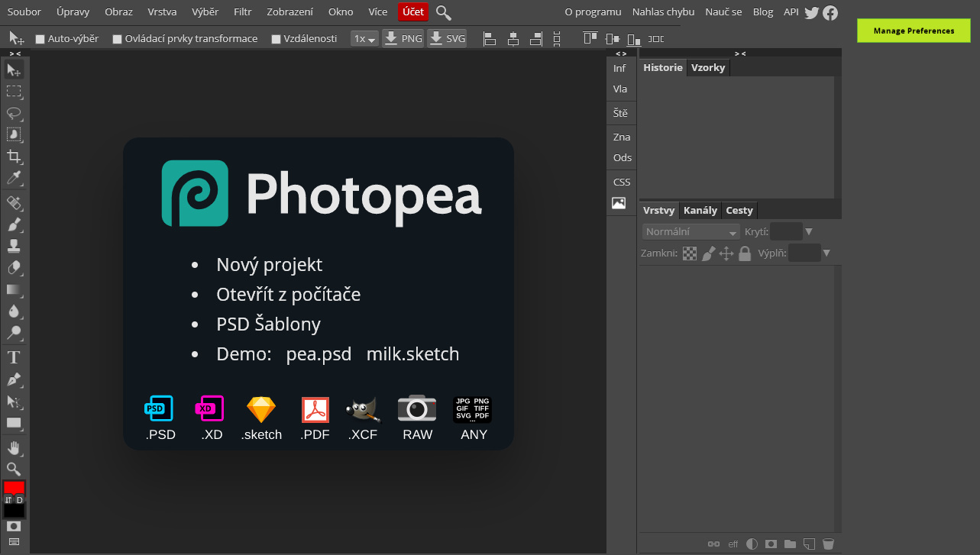
Task: Enable the Auto-výběr checkbox
Action: coord(40,39)
